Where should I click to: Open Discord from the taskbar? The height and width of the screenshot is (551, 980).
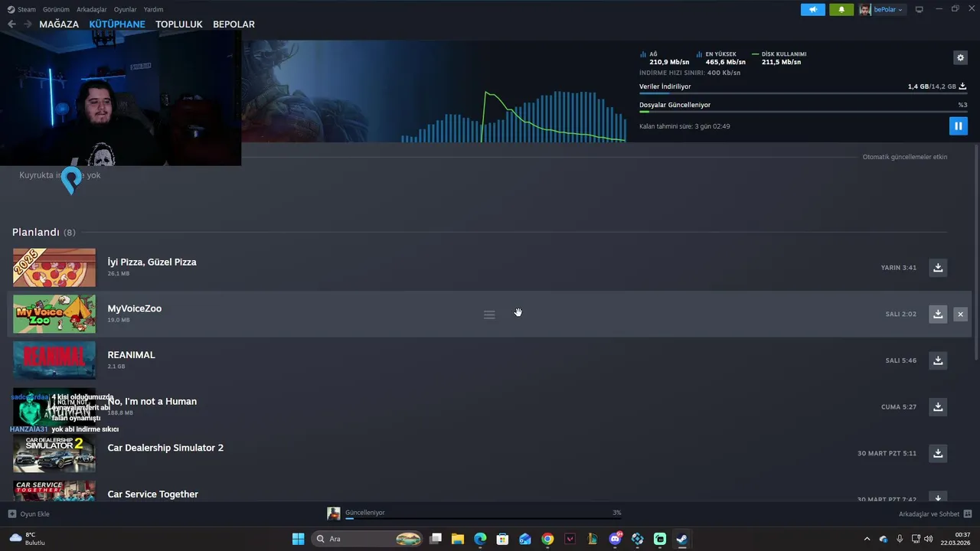(x=615, y=539)
